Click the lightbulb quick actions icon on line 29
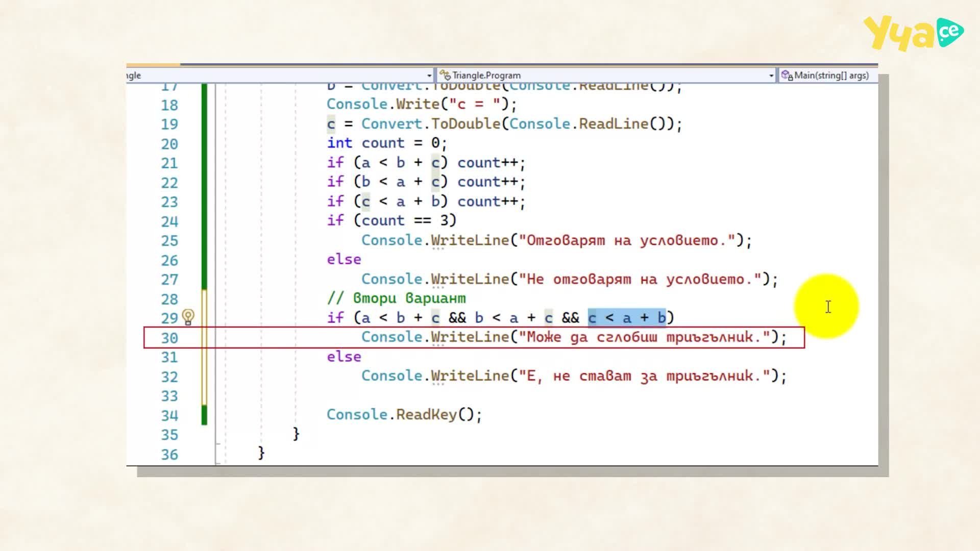 click(x=188, y=317)
